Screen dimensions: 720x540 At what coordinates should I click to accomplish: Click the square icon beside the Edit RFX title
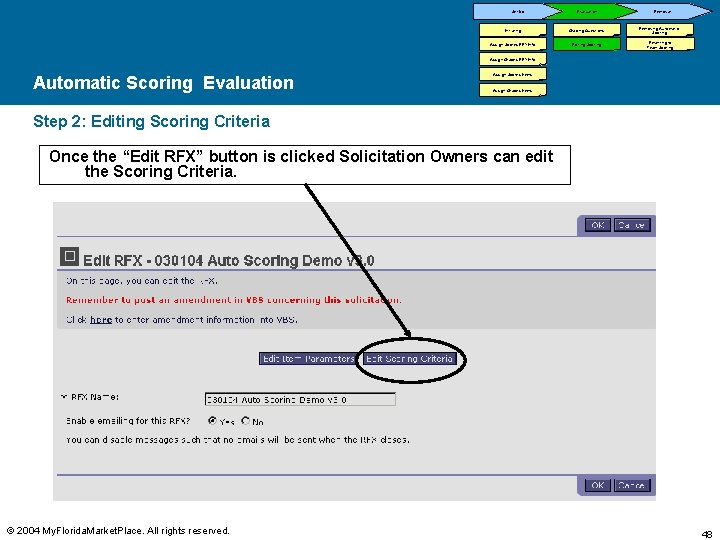coord(69,257)
